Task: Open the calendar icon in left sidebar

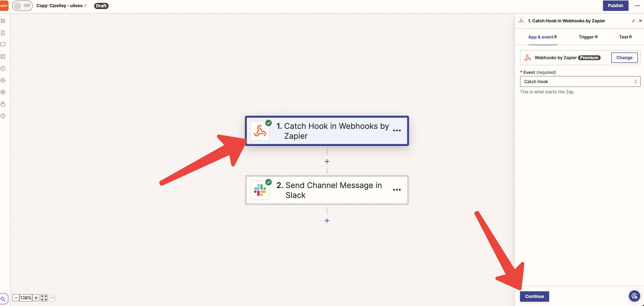Action: [x=3, y=57]
